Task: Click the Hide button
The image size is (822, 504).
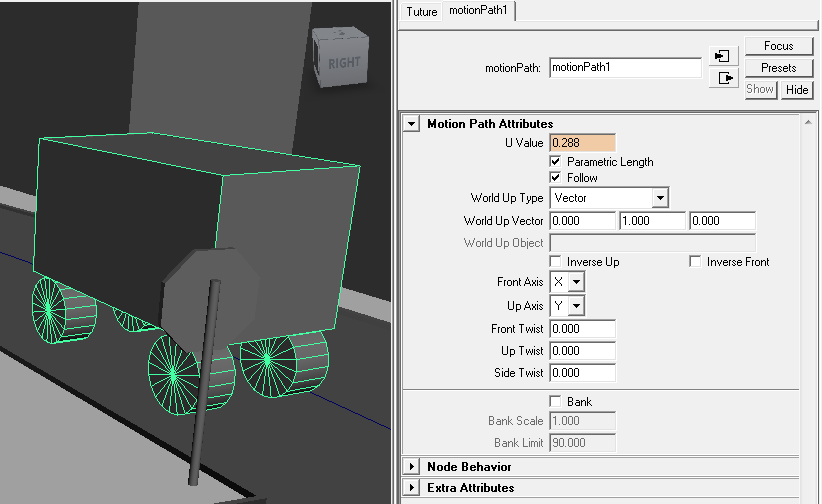Action: click(x=796, y=89)
